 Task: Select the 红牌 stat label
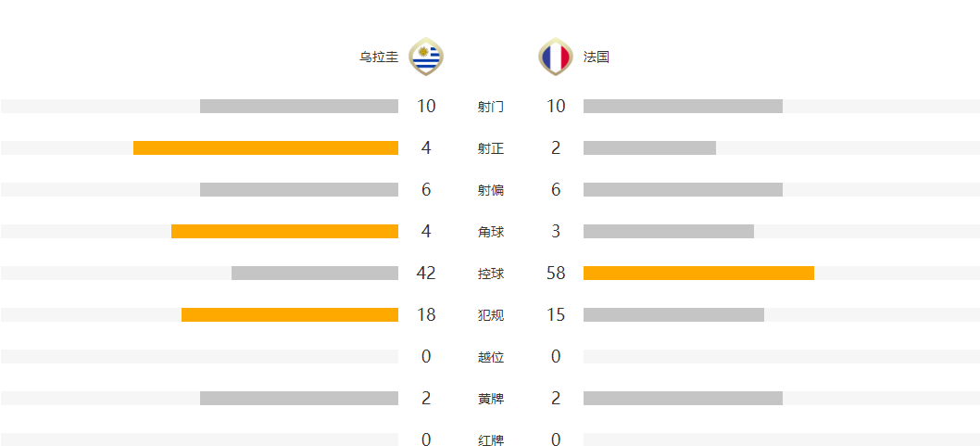[491, 440]
